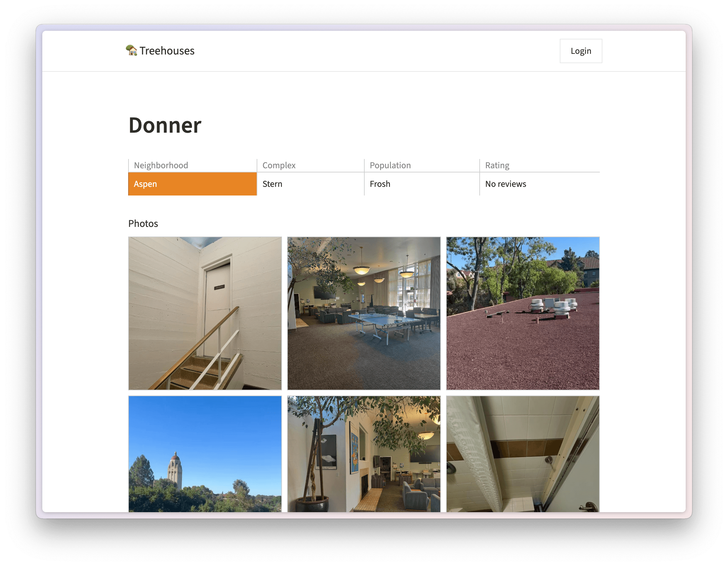Click the Frosh population value
Image resolution: width=728 pixels, height=566 pixels.
(x=380, y=184)
